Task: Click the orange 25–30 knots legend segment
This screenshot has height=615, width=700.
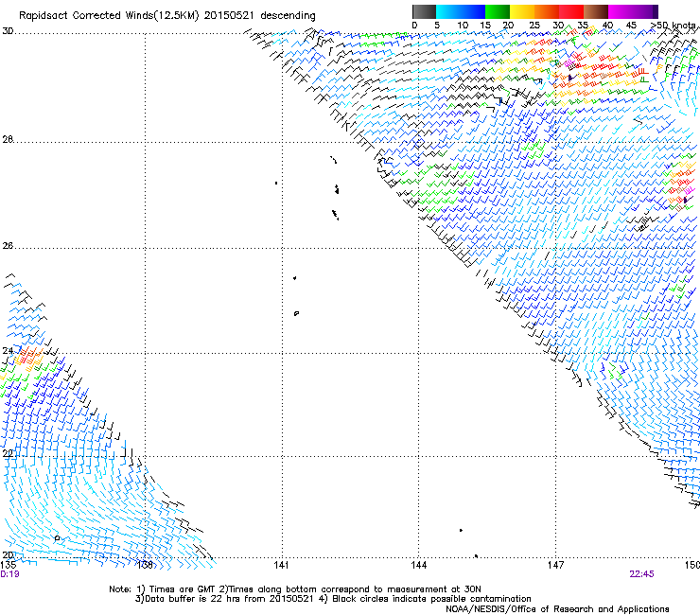Action: click(x=547, y=11)
